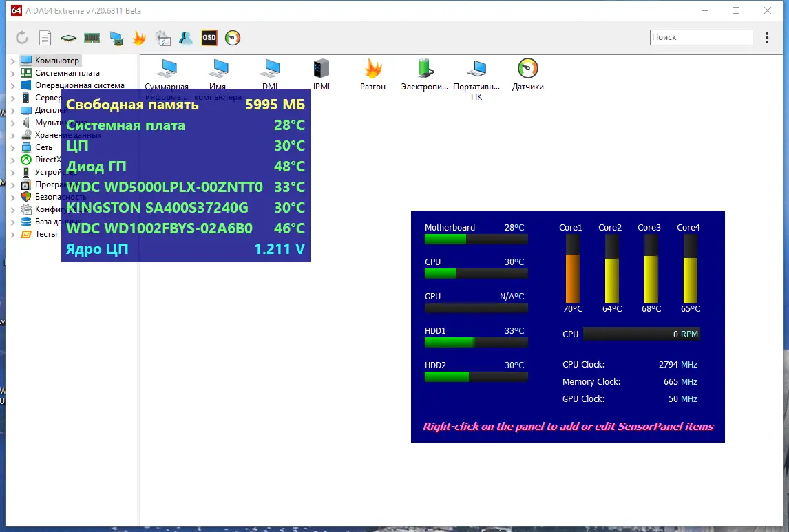
Task: Maximize the AIDA64 window
Action: pos(736,10)
